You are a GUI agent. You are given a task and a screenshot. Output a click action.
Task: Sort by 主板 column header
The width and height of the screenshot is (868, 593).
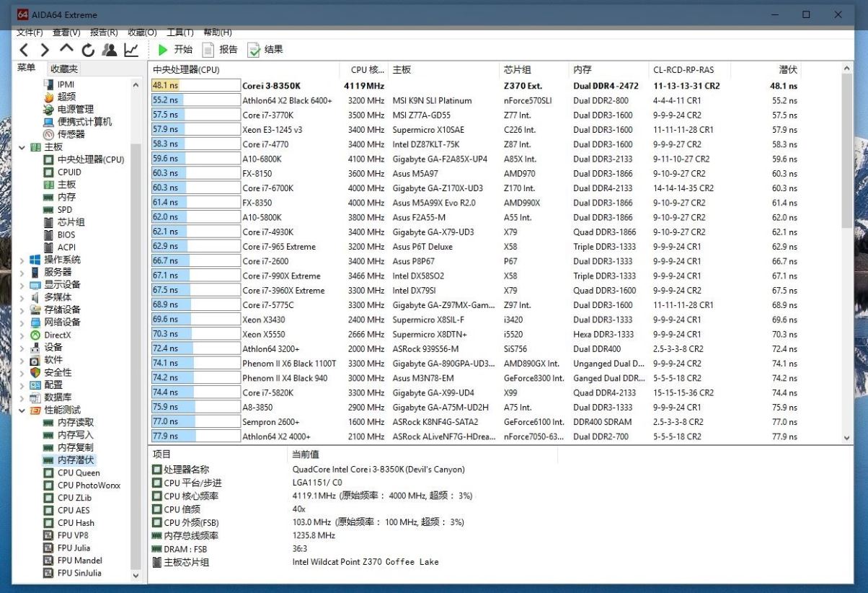coord(444,70)
